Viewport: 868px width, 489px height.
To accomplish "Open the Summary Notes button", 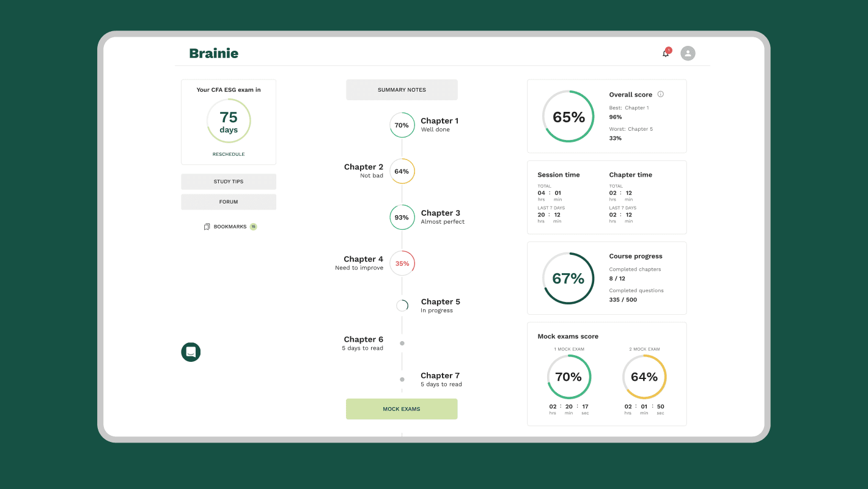I will pyautogui.click(x=402, y=90).
